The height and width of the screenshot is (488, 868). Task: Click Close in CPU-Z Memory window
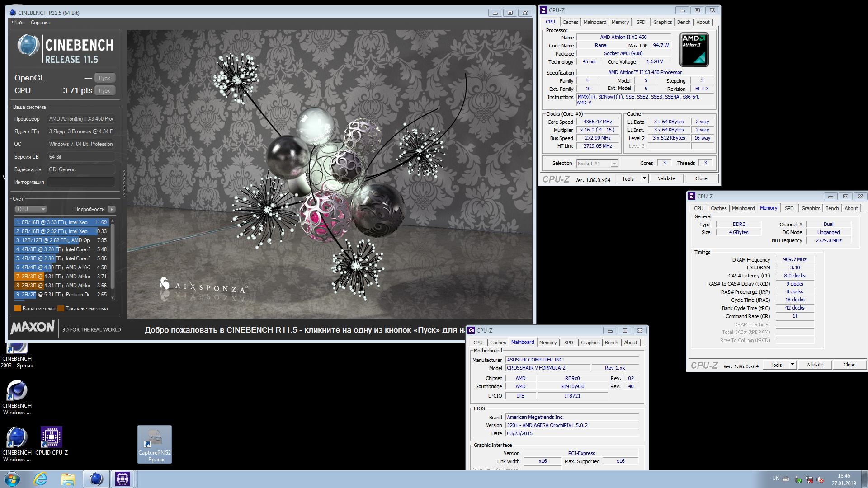coord(849,365)
